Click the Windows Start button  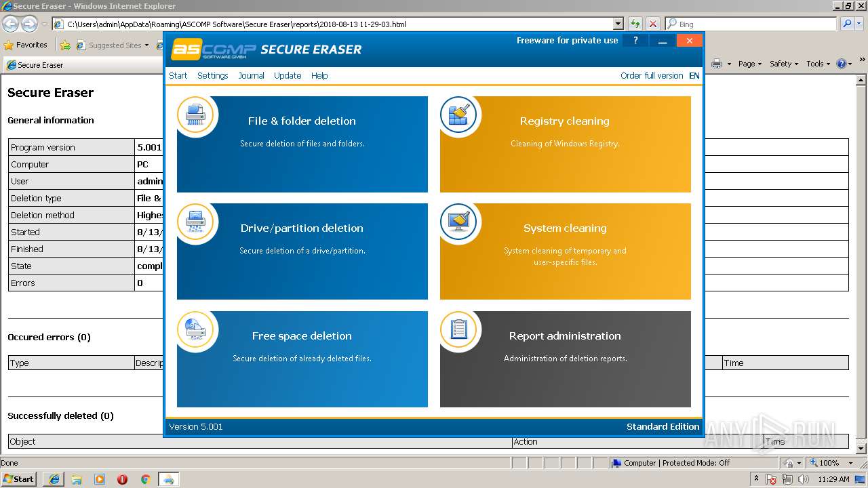(19, 479)
